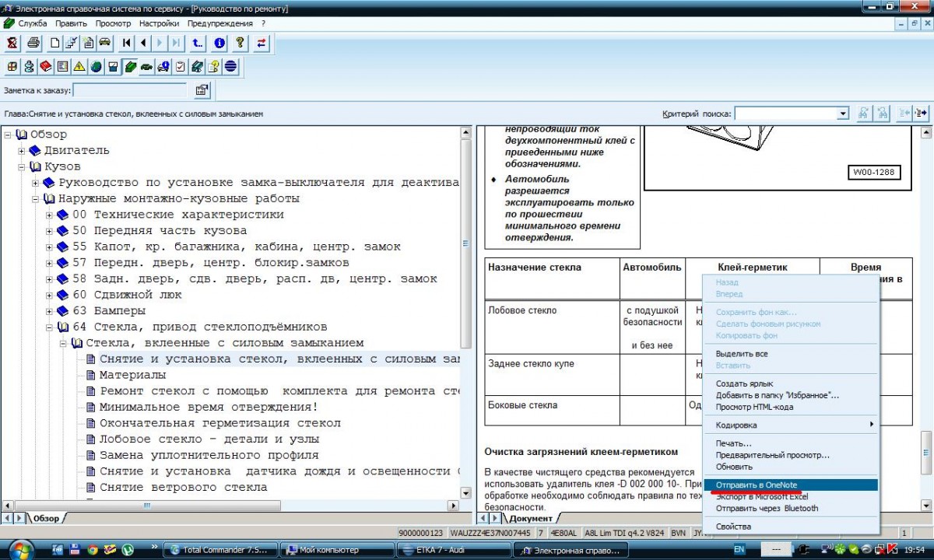
Task: Select Замена уплотнительного профиля entry
Action: pos(209,455)
